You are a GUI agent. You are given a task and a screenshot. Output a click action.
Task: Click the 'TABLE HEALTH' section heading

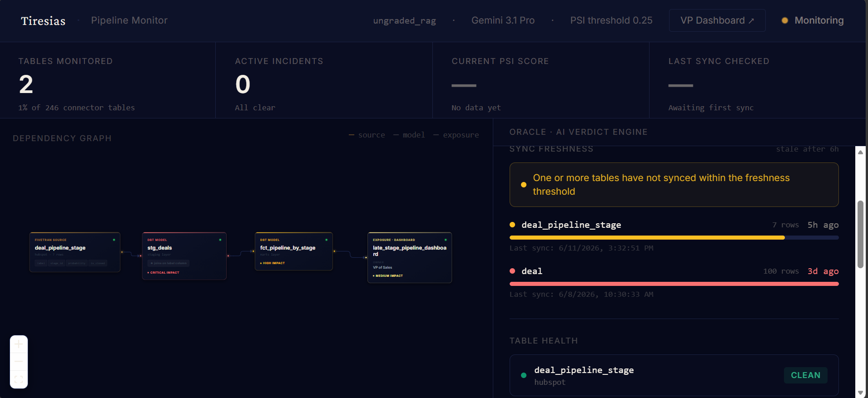click(544, 341)
